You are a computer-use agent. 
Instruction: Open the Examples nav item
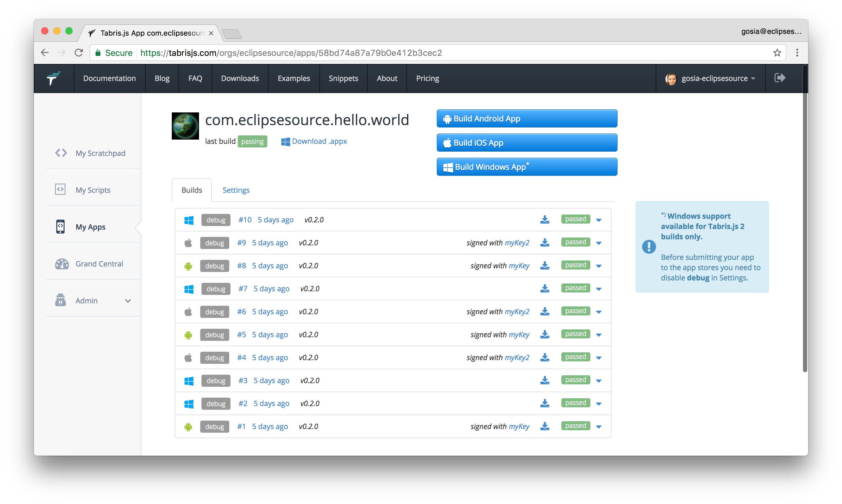coord(294,79)
